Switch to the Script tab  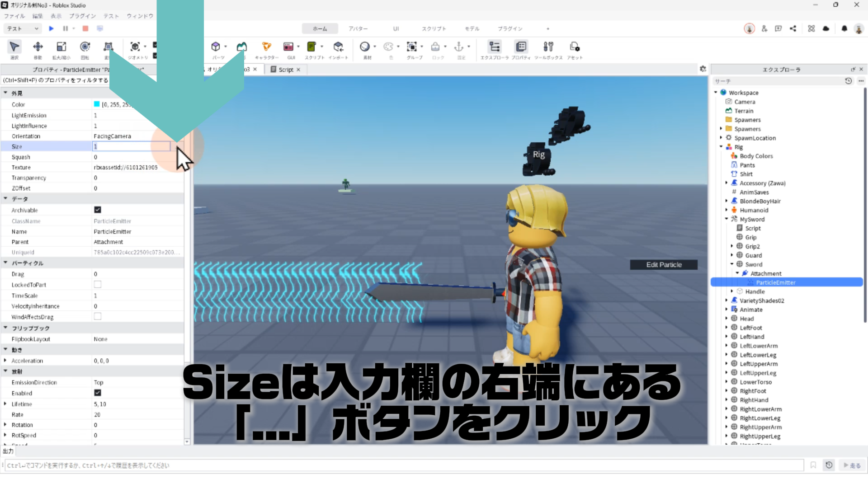tap(285, 70)
